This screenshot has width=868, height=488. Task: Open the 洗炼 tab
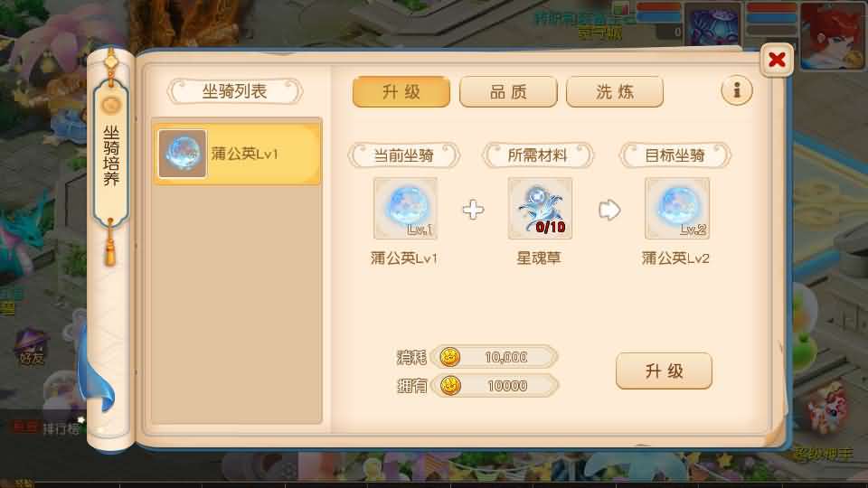point(615,92)
